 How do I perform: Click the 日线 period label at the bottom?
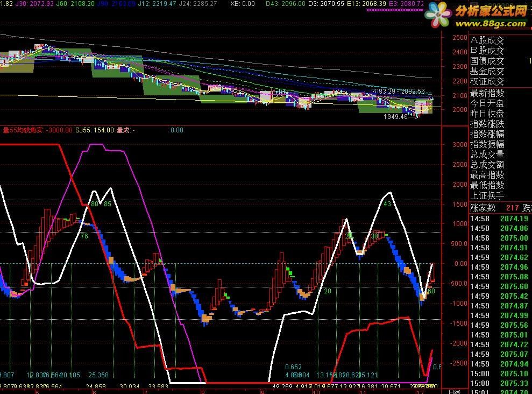(455, 392)
